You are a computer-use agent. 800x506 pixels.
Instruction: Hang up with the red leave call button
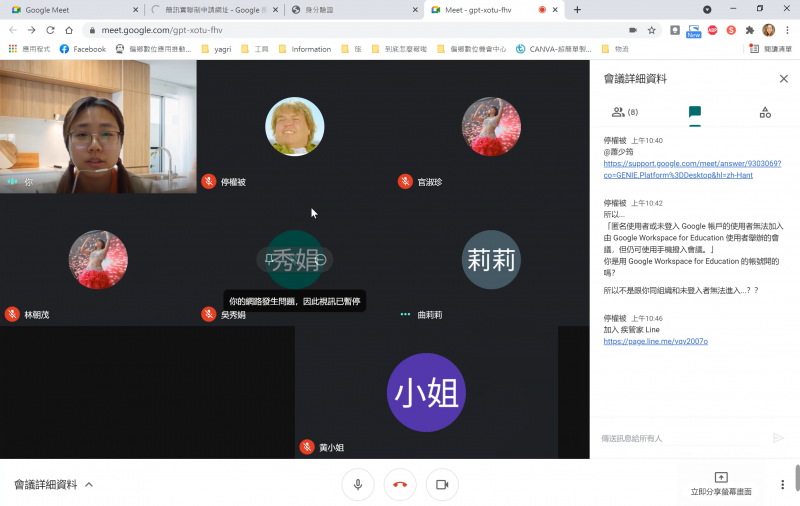pos(400,485)
